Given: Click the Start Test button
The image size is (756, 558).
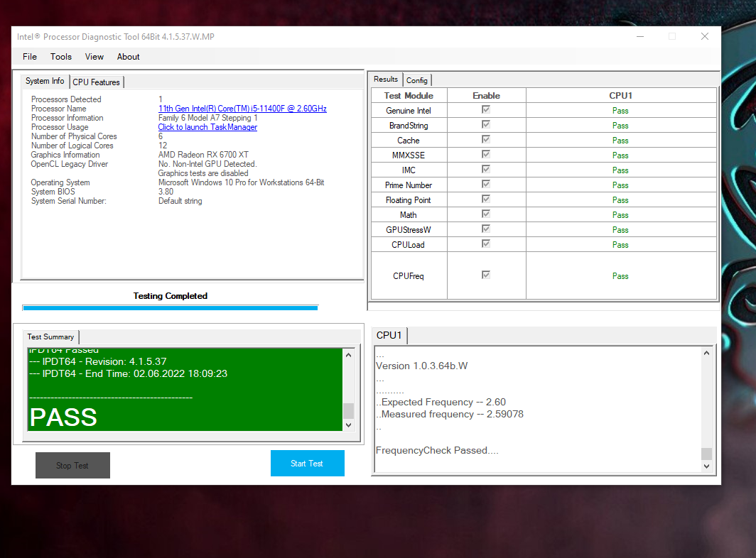Looking at the screenshot, I should [308, 463].
